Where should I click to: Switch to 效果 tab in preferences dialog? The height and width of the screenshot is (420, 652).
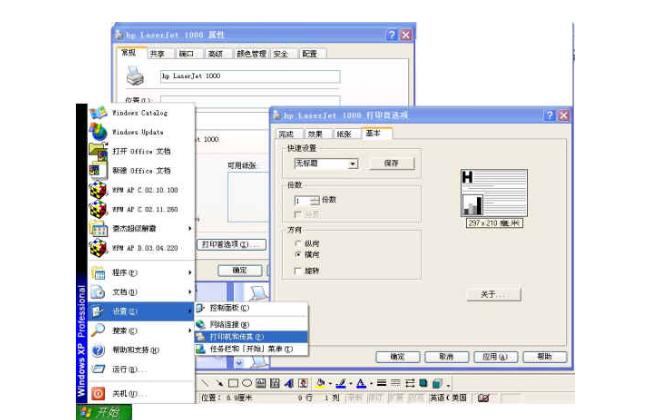point(315,134)
